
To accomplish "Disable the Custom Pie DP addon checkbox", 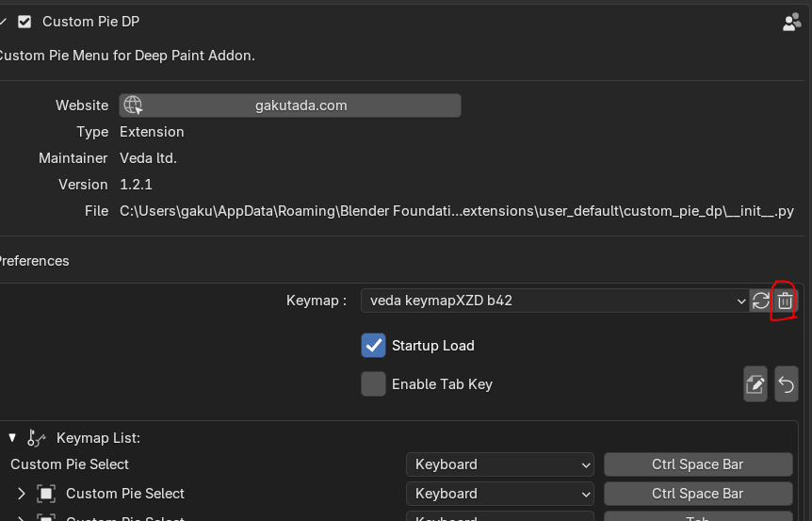I will coord(24,22).
